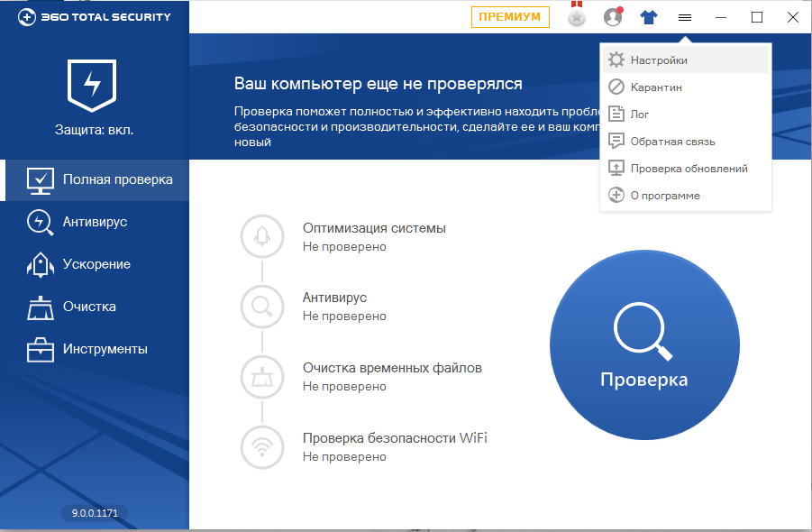812x532 pixels.
Task: Click the system optimization rocket circle icon
Action: point(262,237)
